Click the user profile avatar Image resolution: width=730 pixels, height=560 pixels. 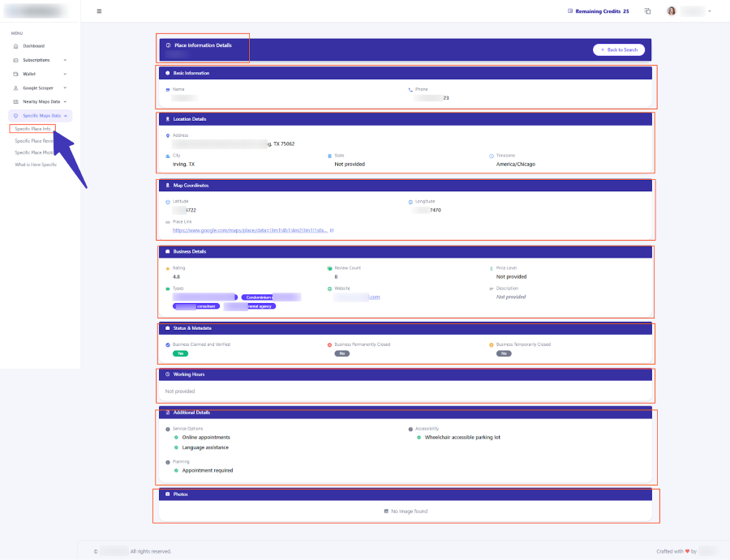tap(671, 11)
